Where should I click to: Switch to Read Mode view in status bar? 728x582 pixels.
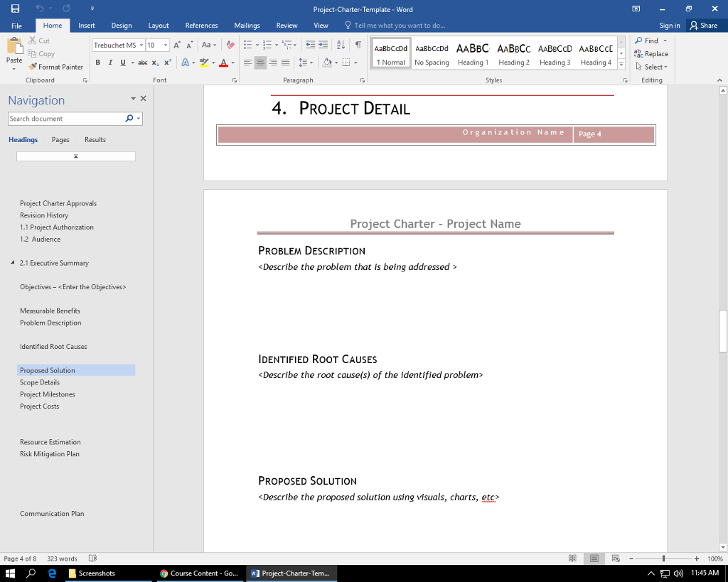pos(572,559)
